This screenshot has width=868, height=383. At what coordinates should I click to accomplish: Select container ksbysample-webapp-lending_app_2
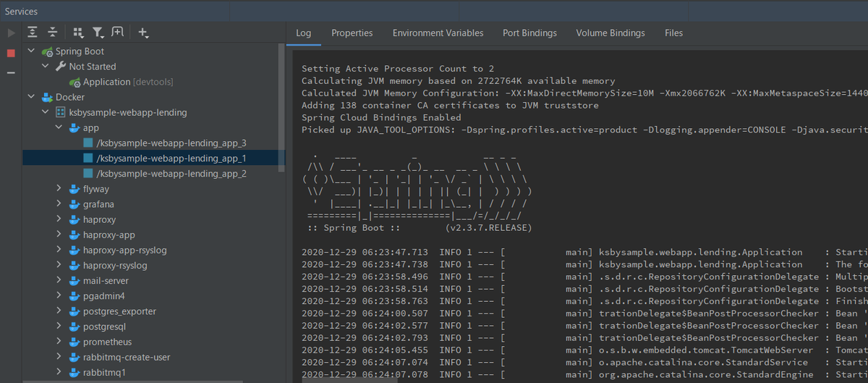point(165,173)
